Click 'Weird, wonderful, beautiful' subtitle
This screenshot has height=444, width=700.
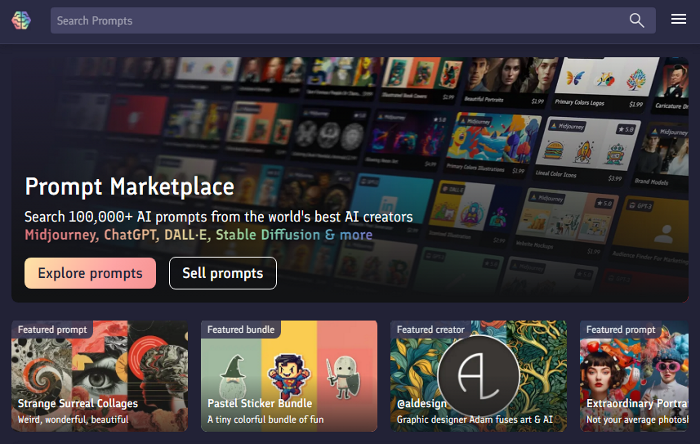pos(73,419)
